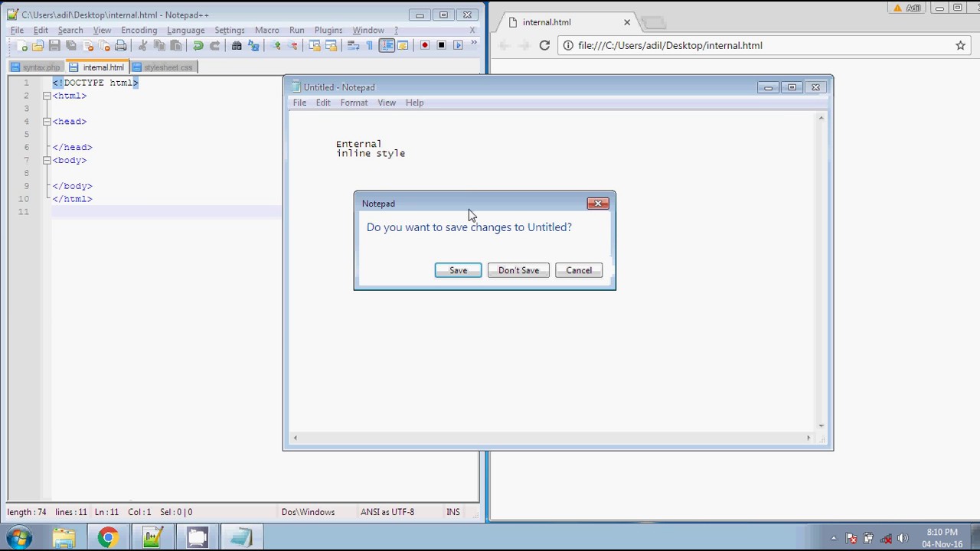The height and width of the screenshot is (551, 980).
Task: Switch to the stylesheet.css tab
Action: (x=163, y=67)
